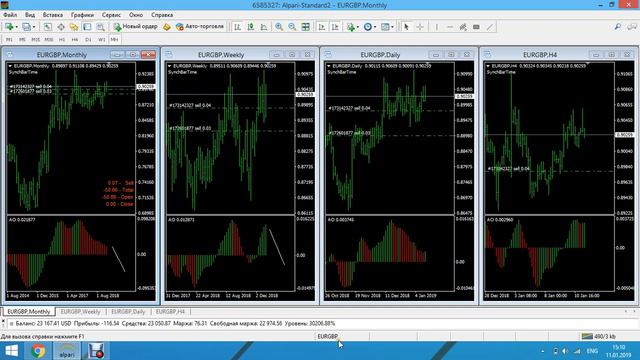The image size is (640, 360).
Task: Switch to the EURGBP.H4 chart tab
Action: click(x=170, y=311)
